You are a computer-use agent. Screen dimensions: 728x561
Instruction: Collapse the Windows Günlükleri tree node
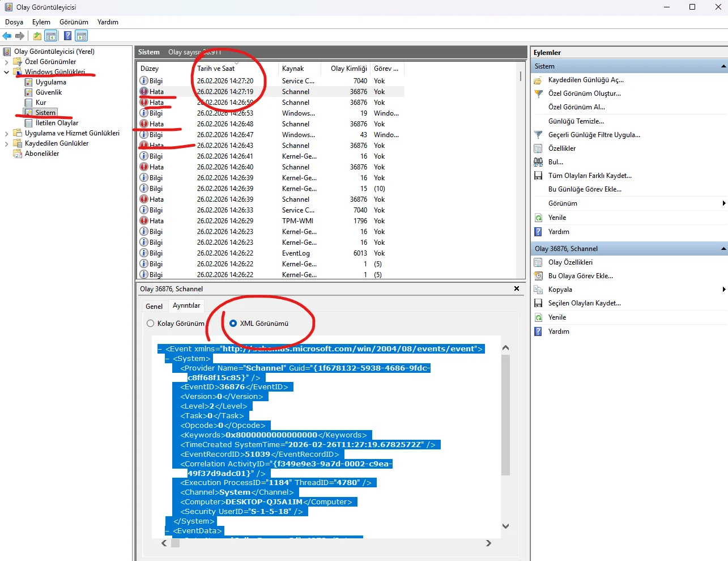pos(7,72)
